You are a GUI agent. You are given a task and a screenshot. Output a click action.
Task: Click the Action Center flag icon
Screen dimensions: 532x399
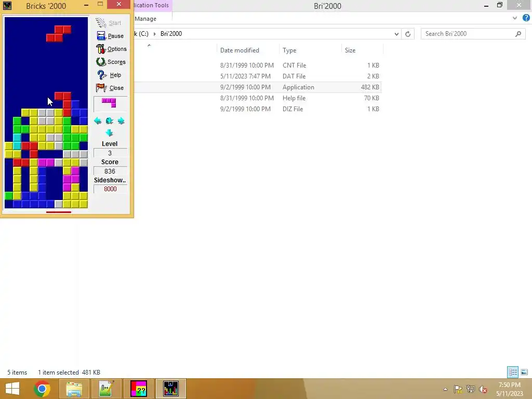click(x=458, y=389)
